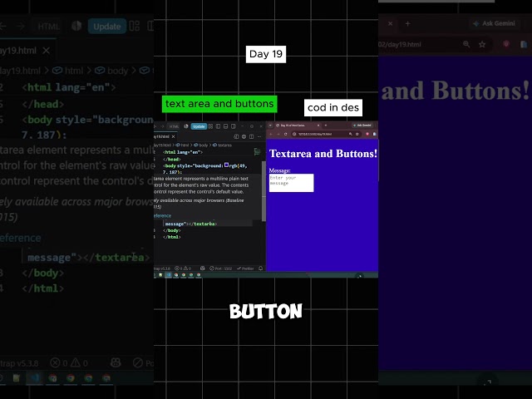This screenshot has height=399, width=532.
Task: Click the Textarea and Buttons! heading on the inset page
Action: (x=323, y=154)
